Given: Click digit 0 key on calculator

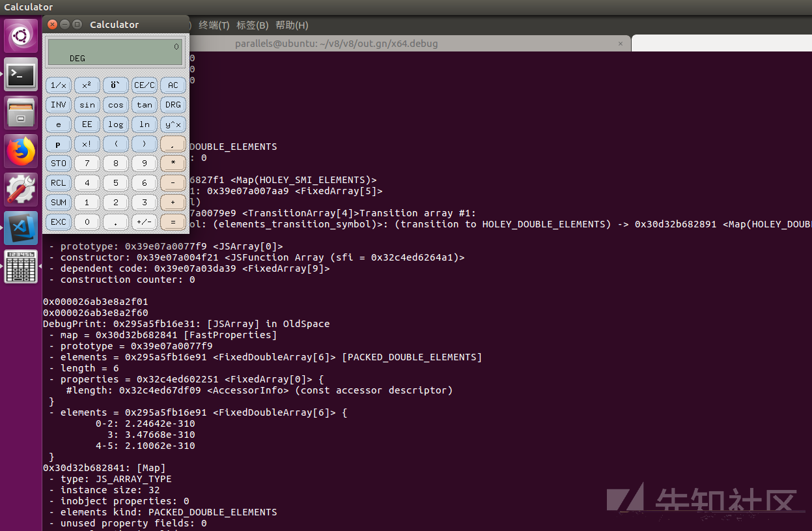Looking at the screenshot, I should tap(87, 222).
